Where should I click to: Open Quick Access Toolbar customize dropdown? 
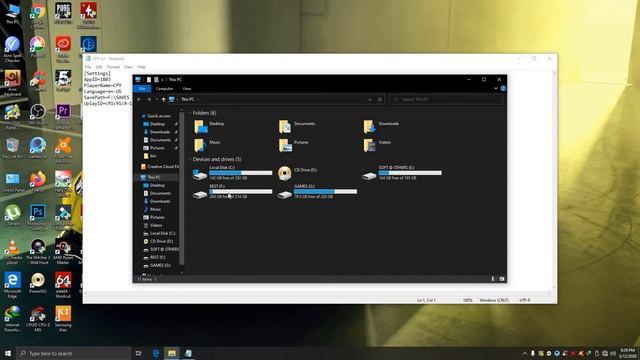(162, 80)
